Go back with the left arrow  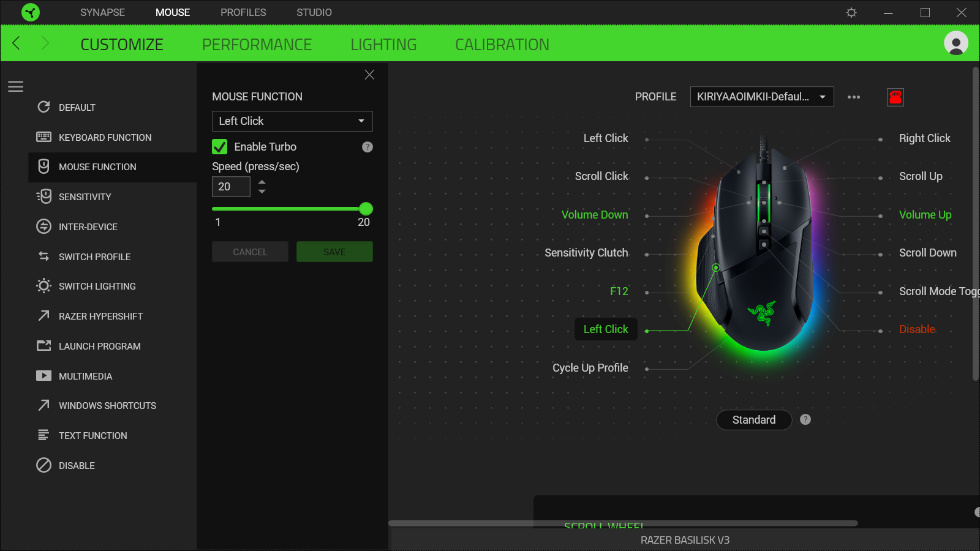point(17,43)
